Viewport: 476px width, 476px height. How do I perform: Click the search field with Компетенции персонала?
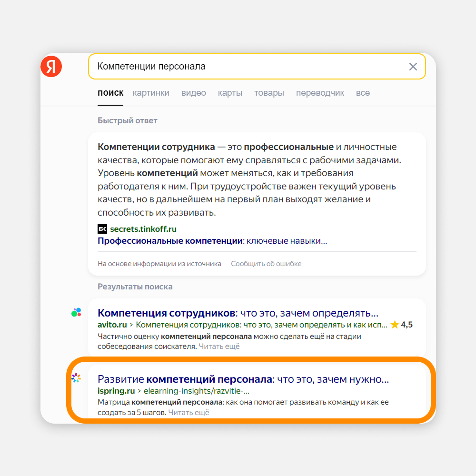248,67
